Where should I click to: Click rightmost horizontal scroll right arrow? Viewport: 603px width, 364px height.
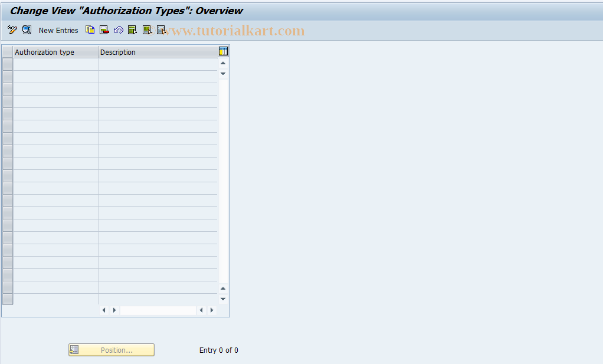pyautogui.click(x=211, y=310)
